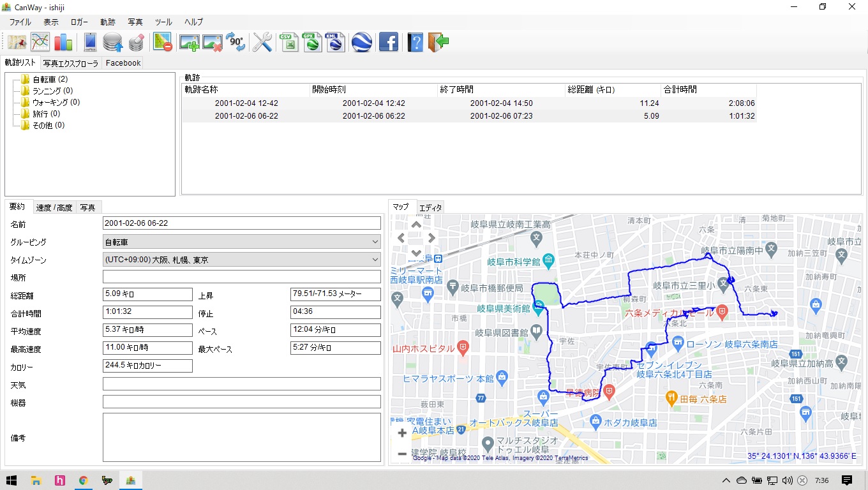Screen dimensions: 868x490
Task: Switch to the 写真エクスプローラ tab
Action: click(x=71, y=63)
